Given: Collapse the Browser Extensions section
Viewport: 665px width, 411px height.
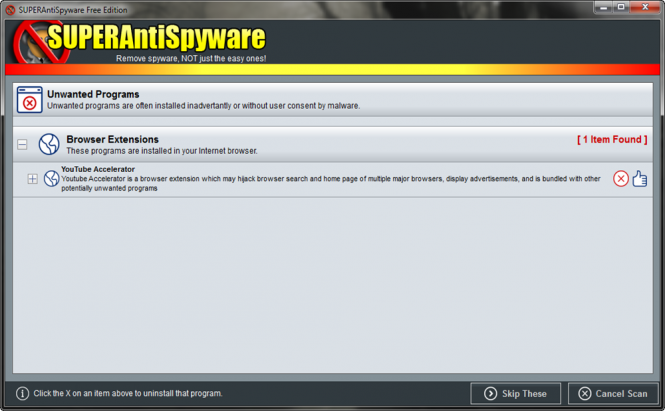Looking at the screenshot, I should tap(22, 145).
